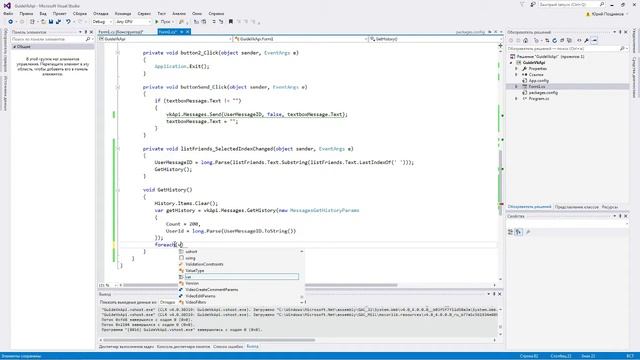Click the navigate backward toolbar icon
Viewport: 640px width, 360px height.
point(11,22)
